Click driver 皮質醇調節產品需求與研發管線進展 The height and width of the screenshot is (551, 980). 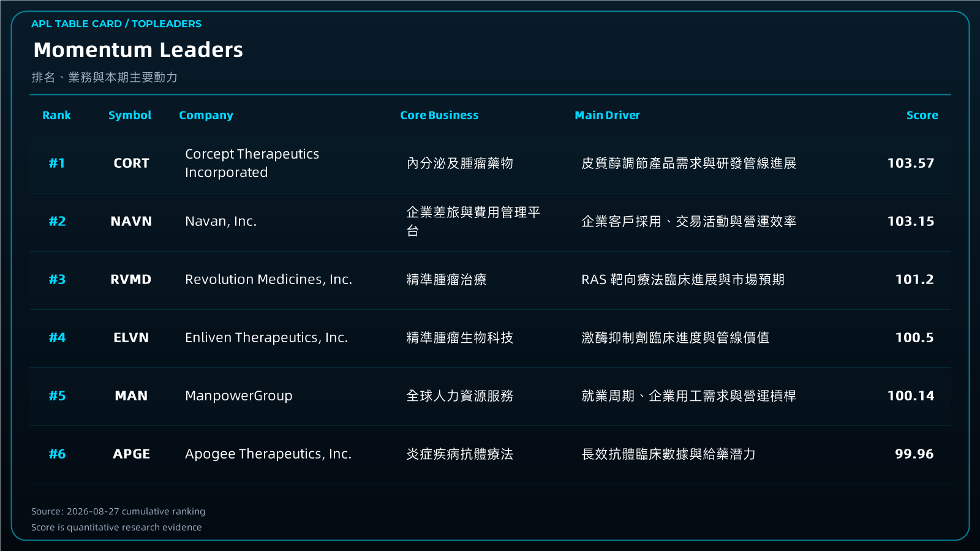[688, 163]
